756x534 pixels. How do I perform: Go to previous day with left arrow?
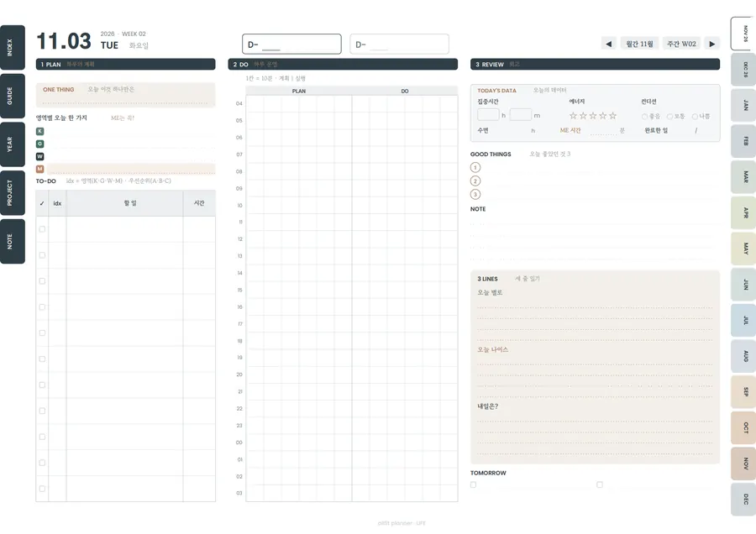coord(609,44)
